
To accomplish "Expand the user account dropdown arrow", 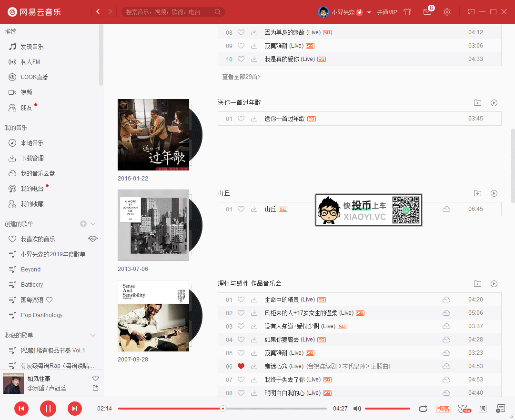I will pos(369,12).
